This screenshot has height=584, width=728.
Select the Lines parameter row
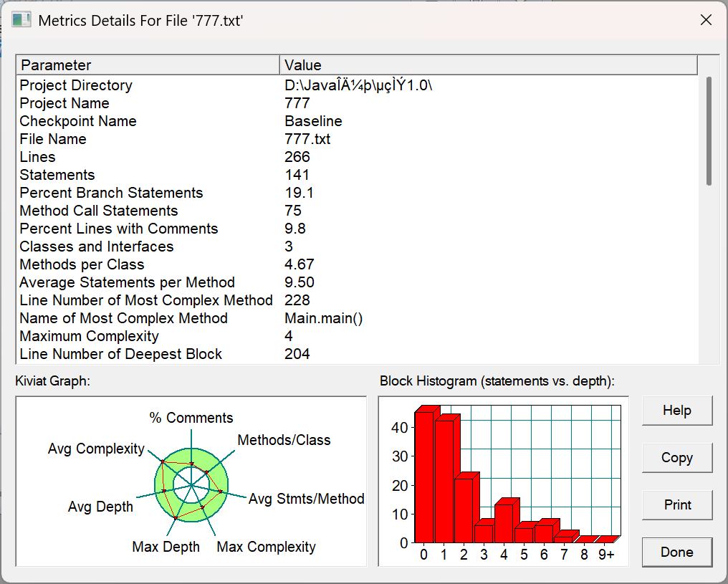(x=358, y=157)
